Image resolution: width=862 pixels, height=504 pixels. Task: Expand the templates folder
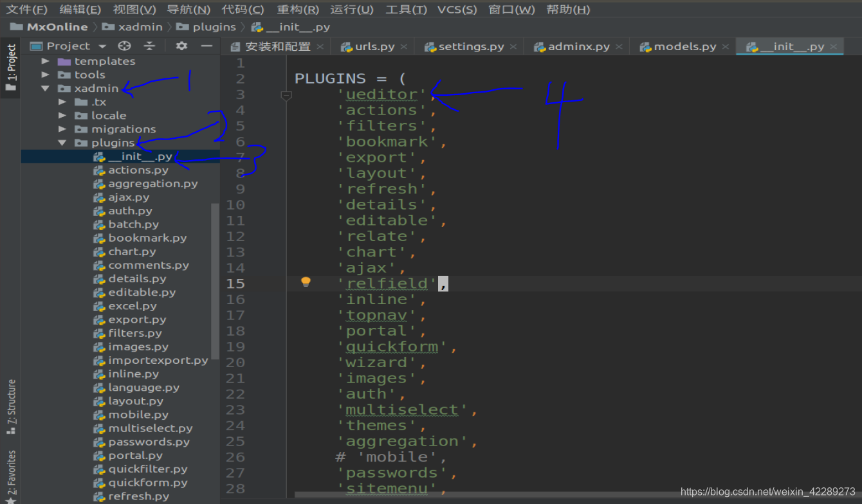(44, 60)
